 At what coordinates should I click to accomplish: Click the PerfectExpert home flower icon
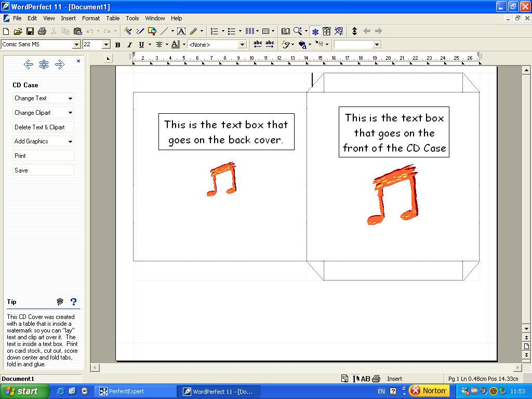(x=44, y=64)
